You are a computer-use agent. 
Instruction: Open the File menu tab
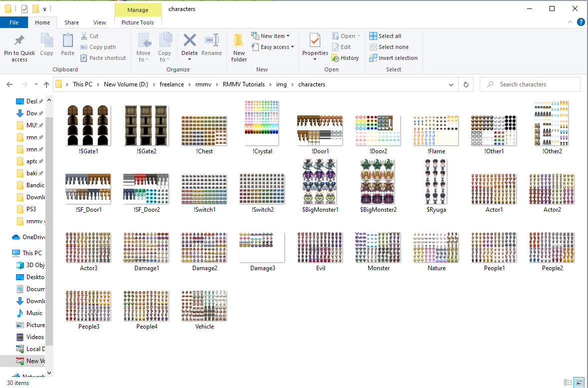coord(14,22)
